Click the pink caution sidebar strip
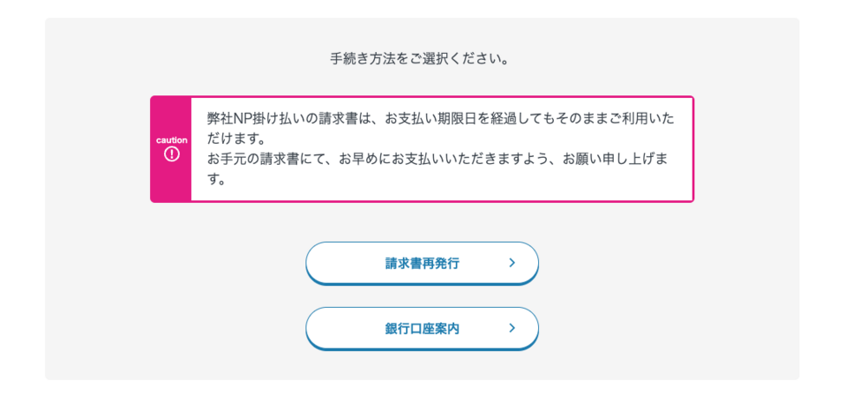This screenshot has height=411, width=868. [171, 149]
